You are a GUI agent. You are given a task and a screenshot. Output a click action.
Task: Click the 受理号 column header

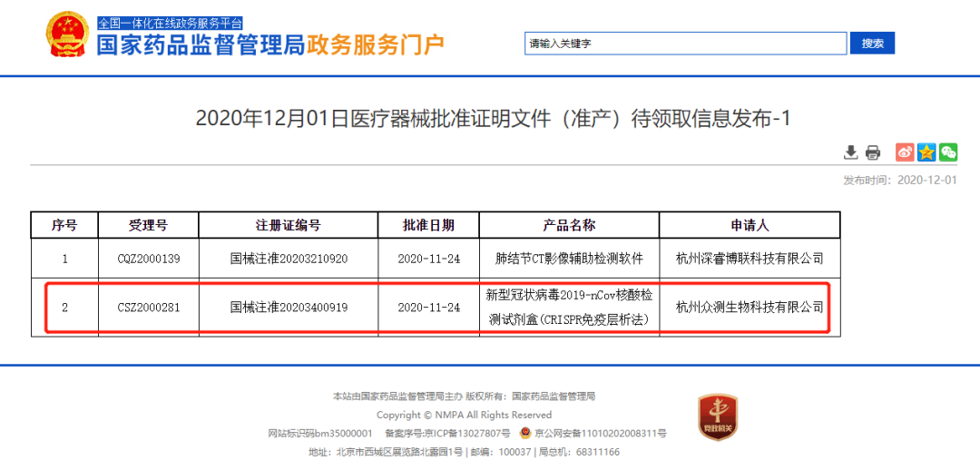148,226
